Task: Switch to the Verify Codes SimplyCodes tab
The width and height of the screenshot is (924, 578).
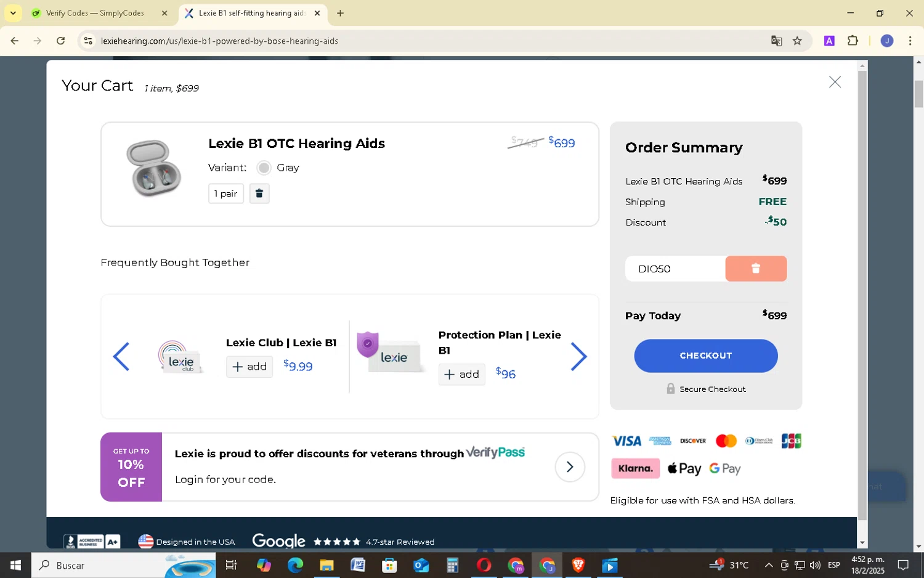Action: (95, 13)
